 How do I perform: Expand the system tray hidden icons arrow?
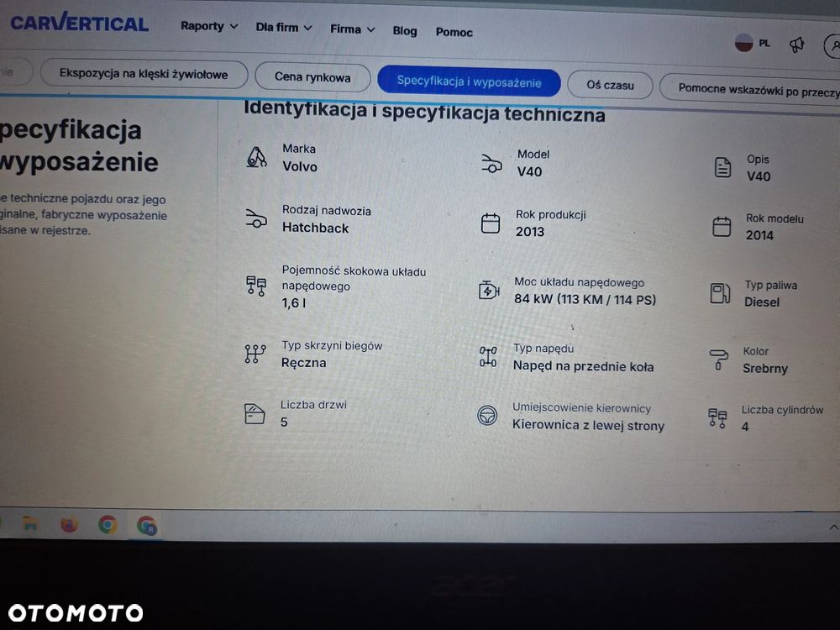tap(833, 528)
